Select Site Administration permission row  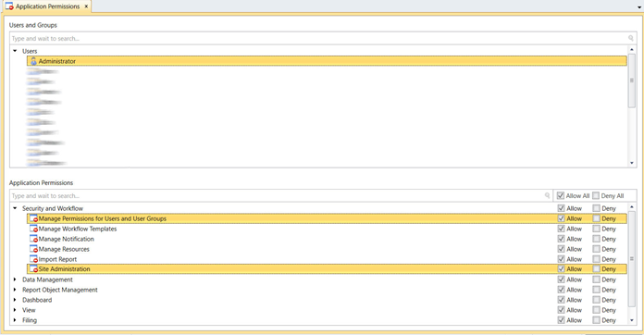(327, 269)
